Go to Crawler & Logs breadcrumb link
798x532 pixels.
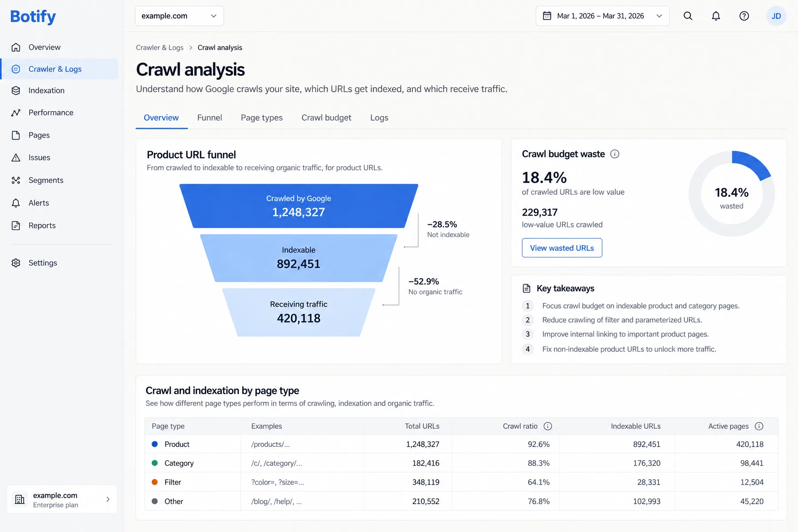point(160,47)
